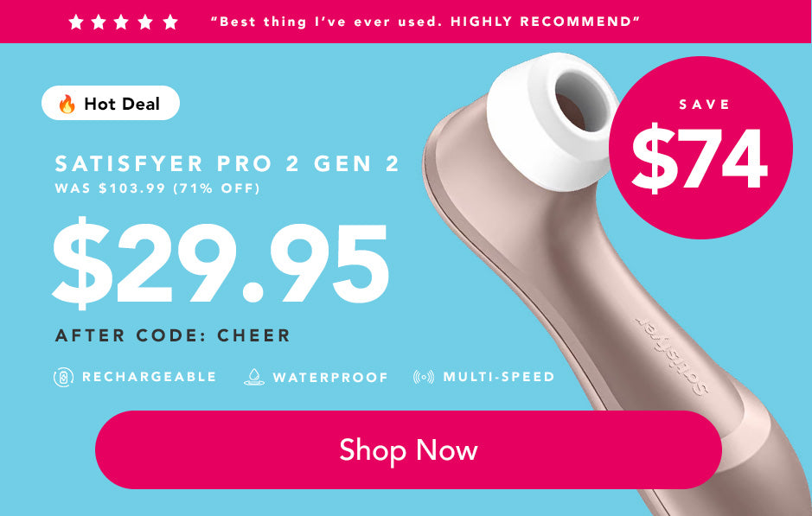Click the second rating star
Screen dimensions: 812x516
coord(99,22)
